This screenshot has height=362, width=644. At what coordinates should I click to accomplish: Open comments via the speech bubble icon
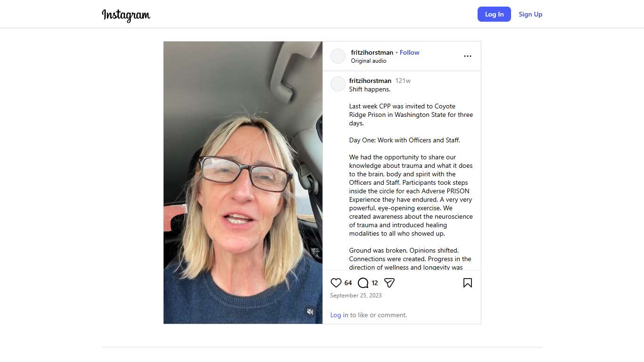pyautogui.click(x=363, y=283)
